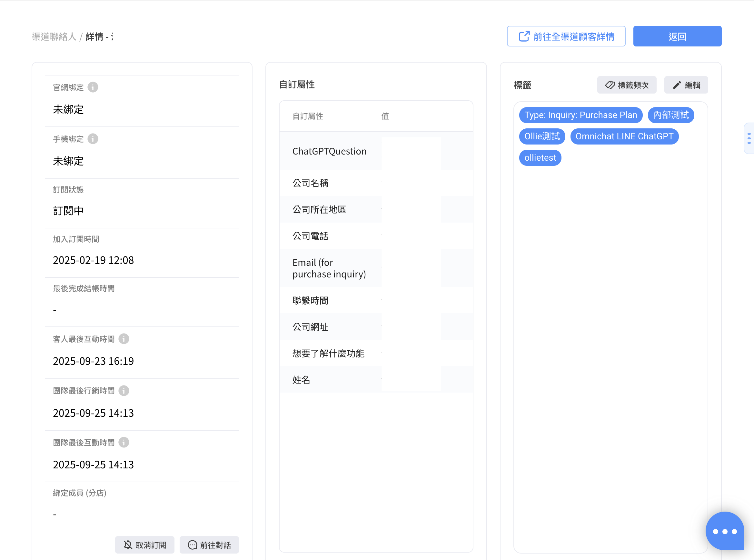
Task: Click the 編輯 pencil button
Action: pos(686,85)
